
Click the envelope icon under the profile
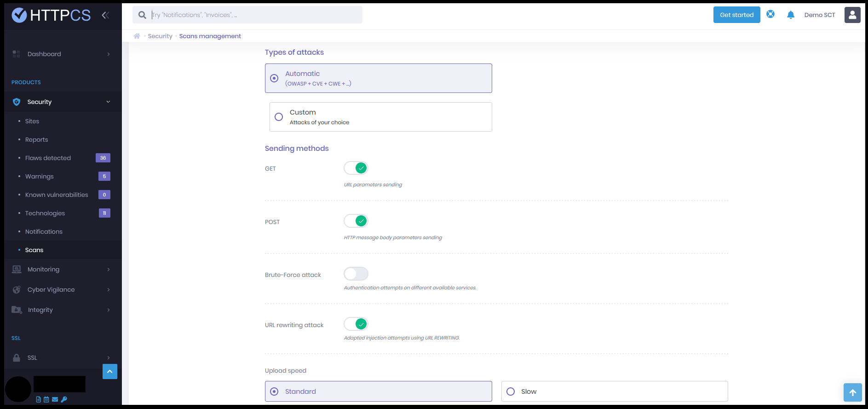(x=55, y=399)
